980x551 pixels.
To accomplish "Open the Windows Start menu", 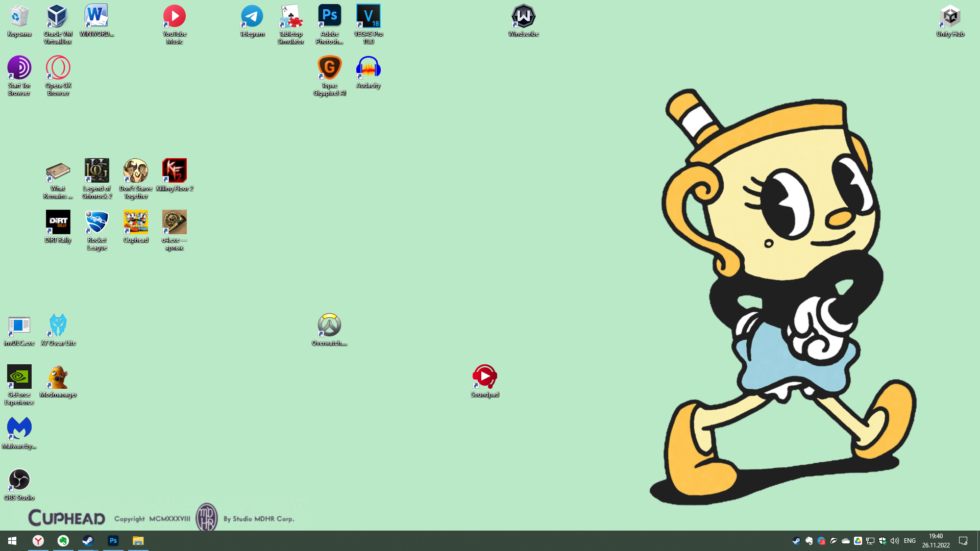I will click(12, 541).
